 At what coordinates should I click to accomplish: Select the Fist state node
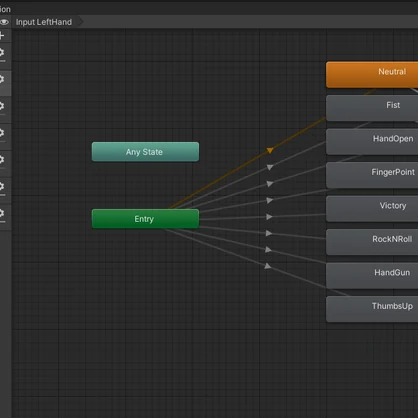[372, 108]
